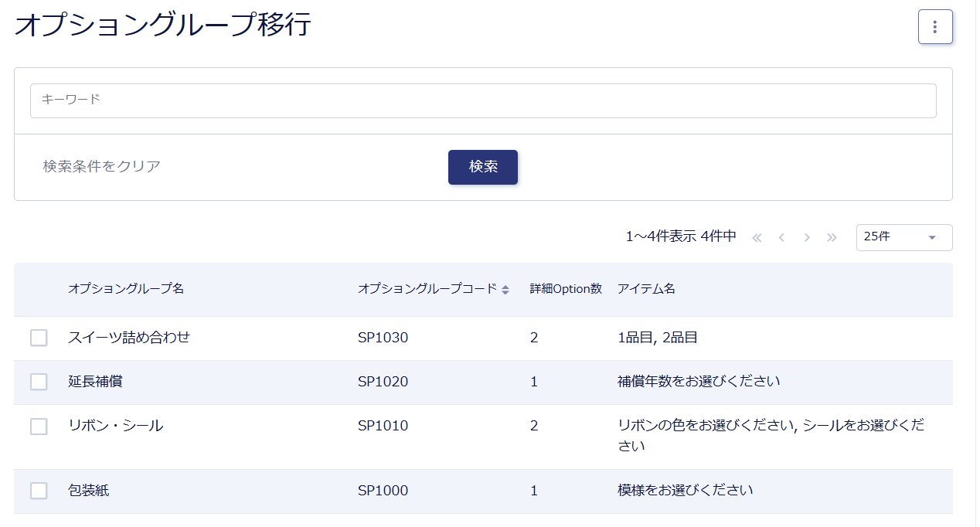Screen dimensions: 980x527
Task: Enable the 包装紙 row checkbox
Action: point(39,491)
